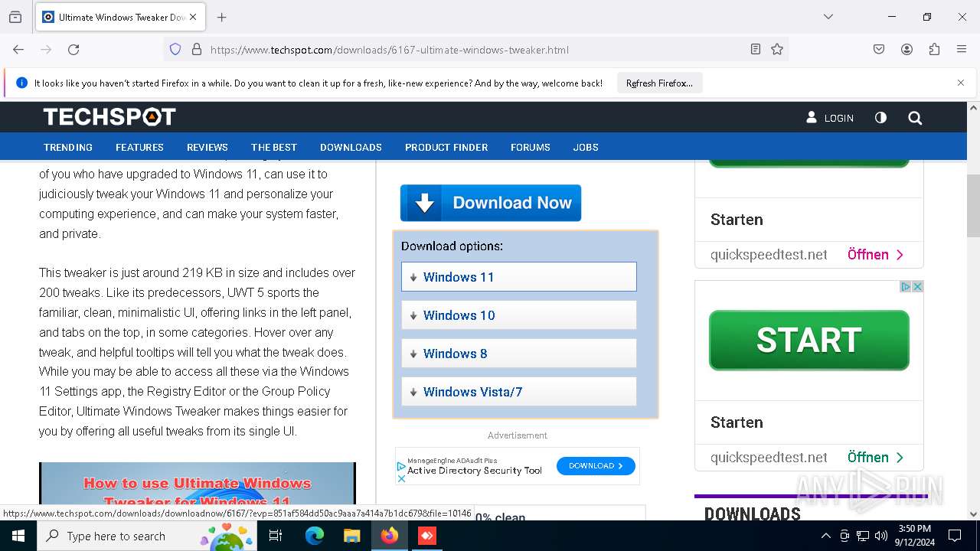Image resolution: width=980 pixels, height=551 pixels.
Task: Open the Product Finder section
Action: point(446,147)
